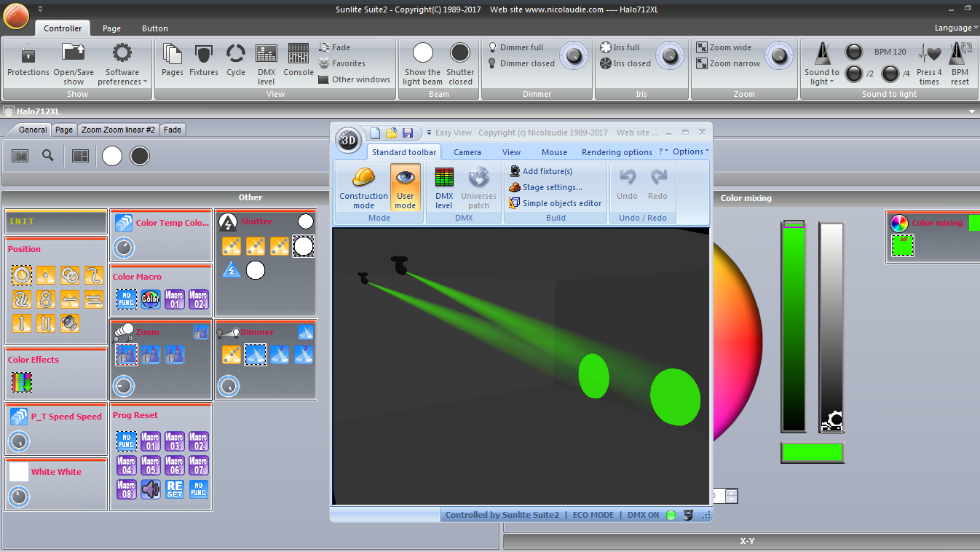Expand the Halo712XL panel dropdown arrow

pos(971,111)
